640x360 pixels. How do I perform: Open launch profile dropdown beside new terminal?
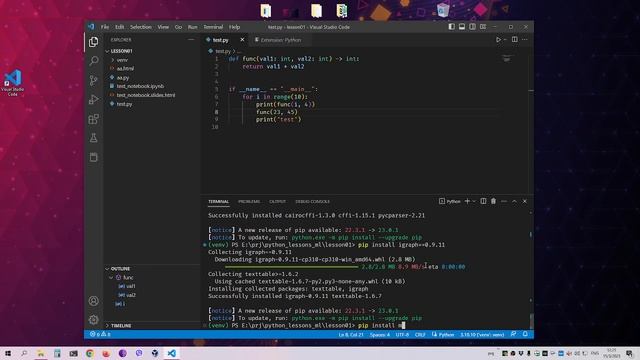tap(474, 201)
